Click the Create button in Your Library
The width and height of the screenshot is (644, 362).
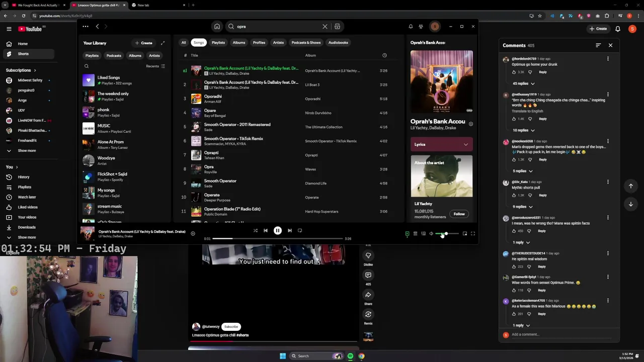click(x=144, y=43)
